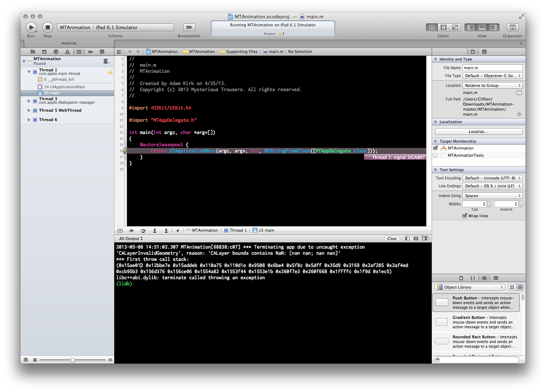Expand Thread 6
The image size is (546, 392).
(x=29, y=120)
